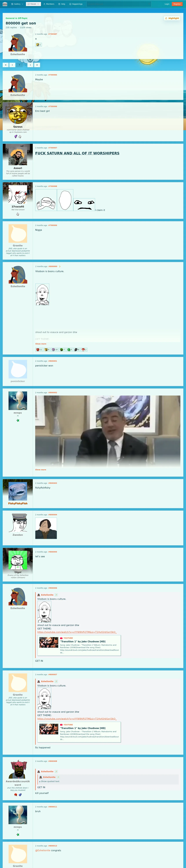Toggle the Highlight button for the thread
This screenshot has height=868, width=186.
[172, 18]
